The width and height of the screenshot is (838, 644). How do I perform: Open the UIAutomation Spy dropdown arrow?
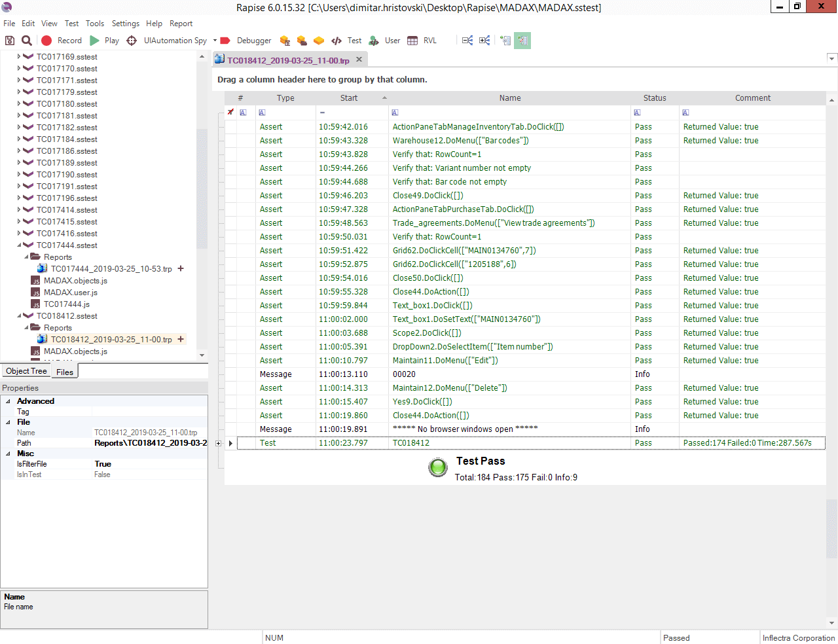(215, 41)
